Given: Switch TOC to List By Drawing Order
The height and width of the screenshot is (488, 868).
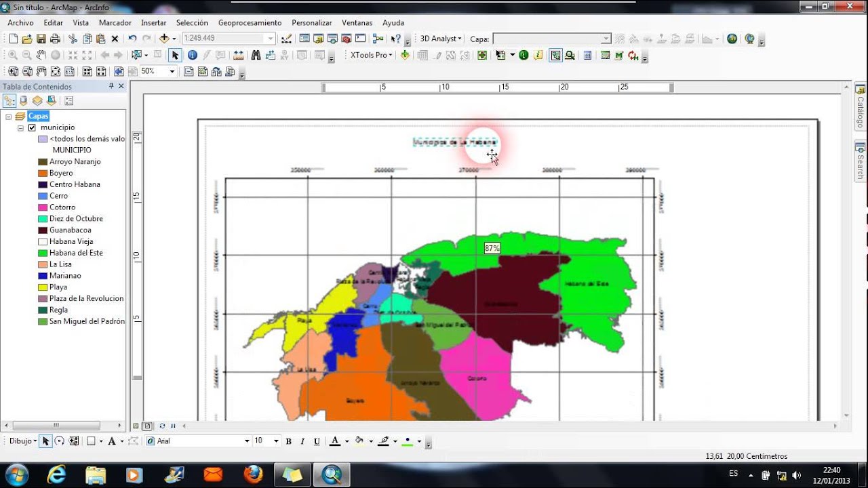Looking at the screenshot, I should 9,100.
